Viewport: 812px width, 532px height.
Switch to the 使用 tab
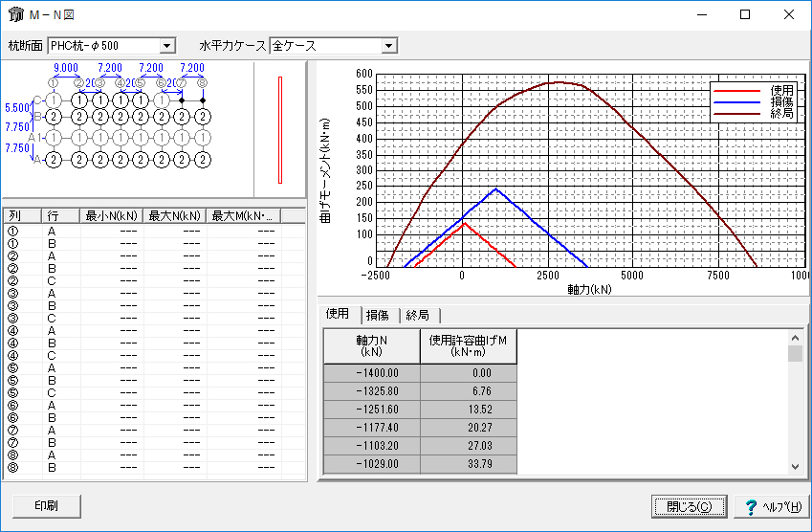(x=337, y=314)
